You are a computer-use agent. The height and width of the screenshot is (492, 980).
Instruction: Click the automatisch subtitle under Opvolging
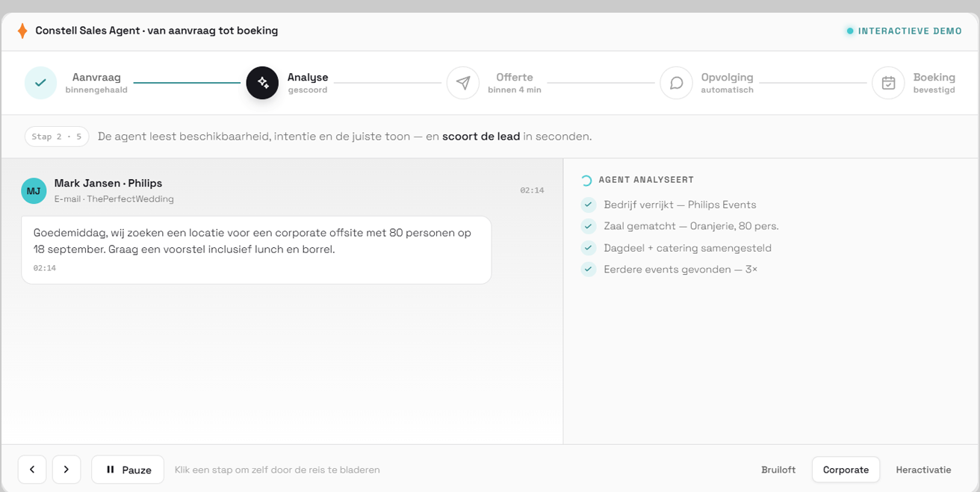(x=727, y=90)
